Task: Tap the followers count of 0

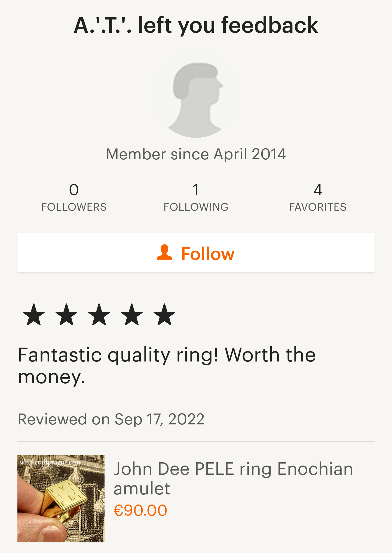Action: click(x=74, y=190)
